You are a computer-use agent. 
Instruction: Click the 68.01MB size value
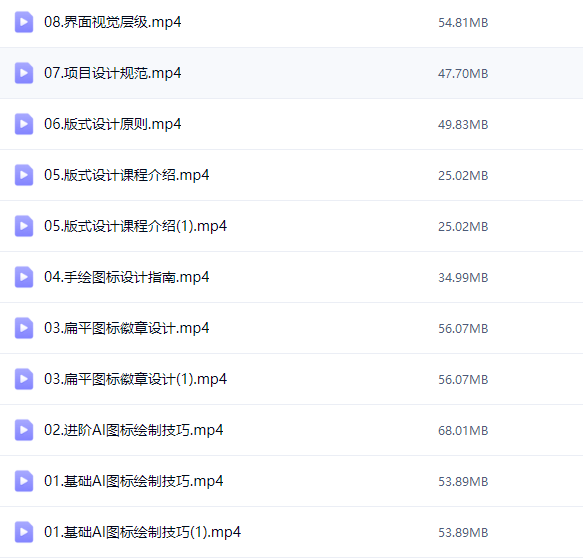(463, 430)
